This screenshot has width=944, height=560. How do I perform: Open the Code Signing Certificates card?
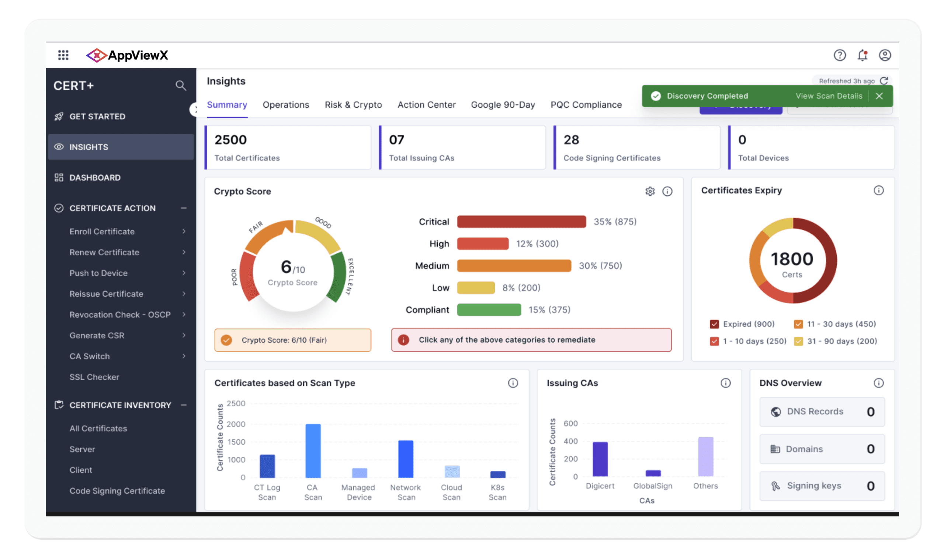coord(636,147)
